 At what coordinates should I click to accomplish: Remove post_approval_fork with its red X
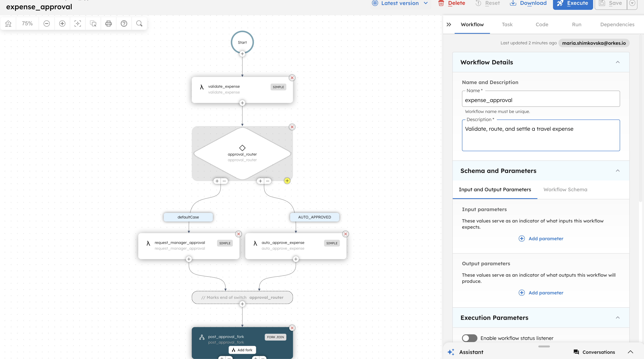click(x=292, y=328)
